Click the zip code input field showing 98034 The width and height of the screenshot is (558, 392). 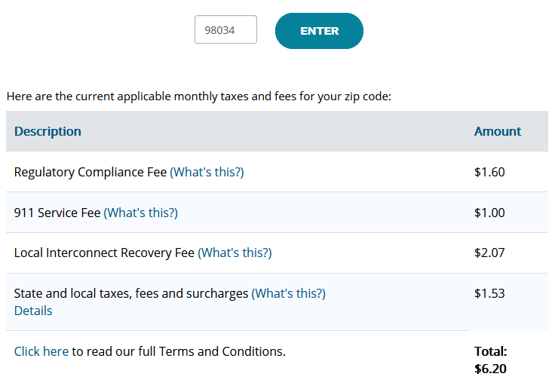(x=225, y=29)
